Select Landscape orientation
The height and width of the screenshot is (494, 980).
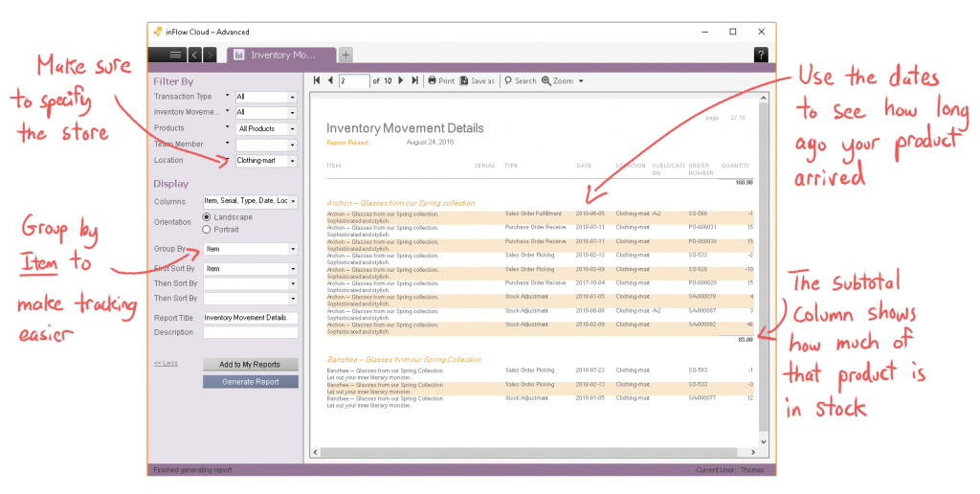(207, 217)
